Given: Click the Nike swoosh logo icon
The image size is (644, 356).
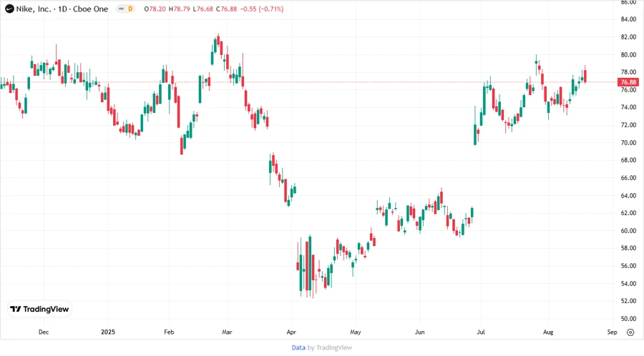Looking at the screenshot, I should click(9, 9).
